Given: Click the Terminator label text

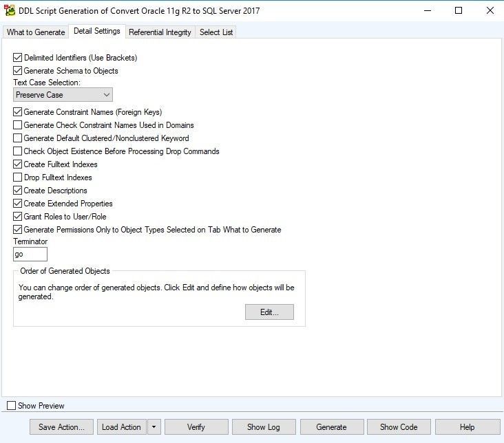Looking at the screenshot, I should click(30, 241).
